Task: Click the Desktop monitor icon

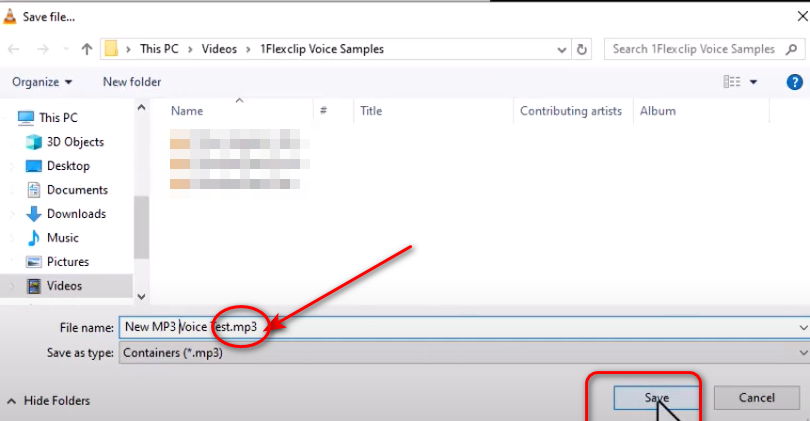Action: coord(34,166)
